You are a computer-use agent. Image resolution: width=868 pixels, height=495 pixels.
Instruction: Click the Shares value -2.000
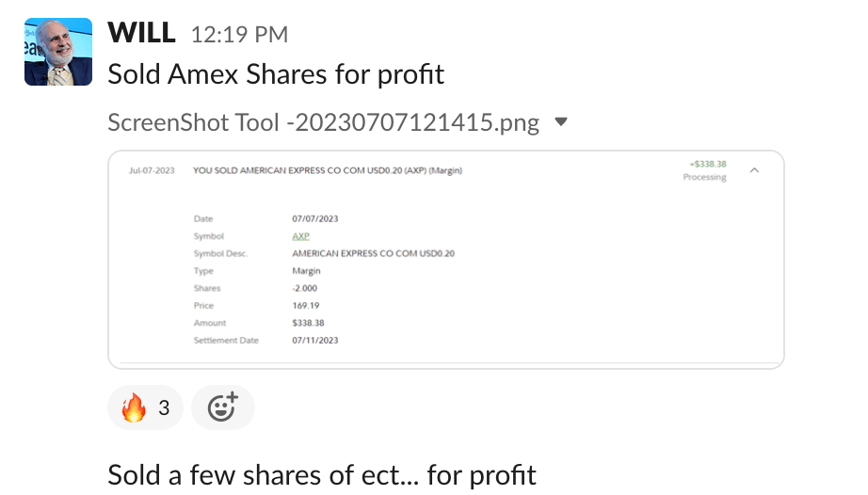307,289
